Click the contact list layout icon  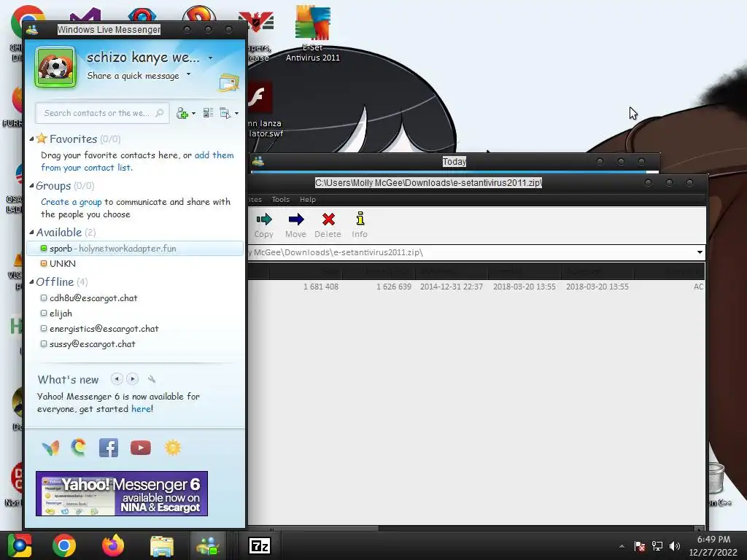tap(208, 113)
